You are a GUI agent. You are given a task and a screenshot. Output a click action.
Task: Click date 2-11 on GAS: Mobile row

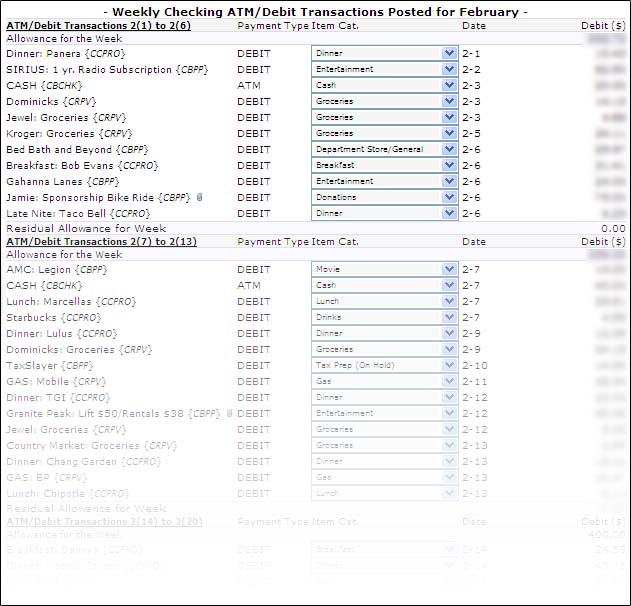click(x=475, y=381)
